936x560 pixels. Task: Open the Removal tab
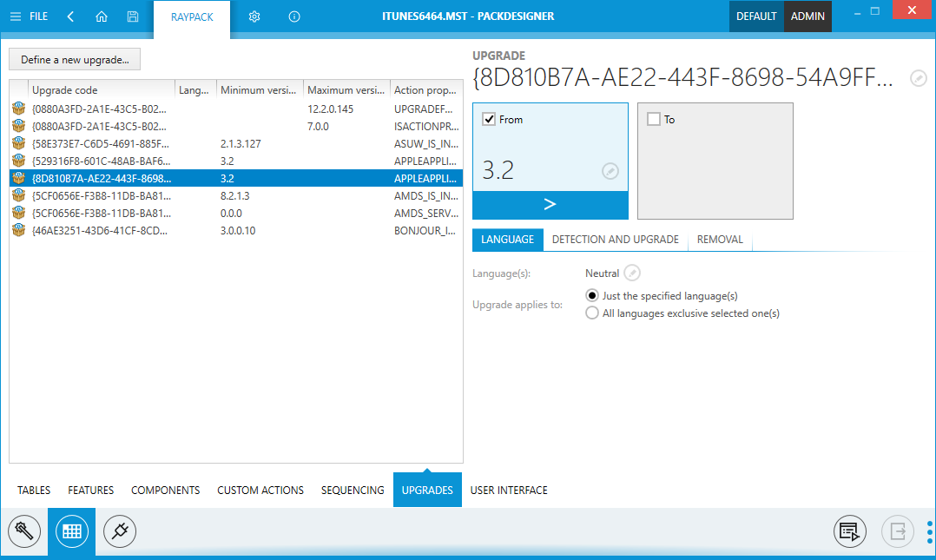click(x=720, y=240)
